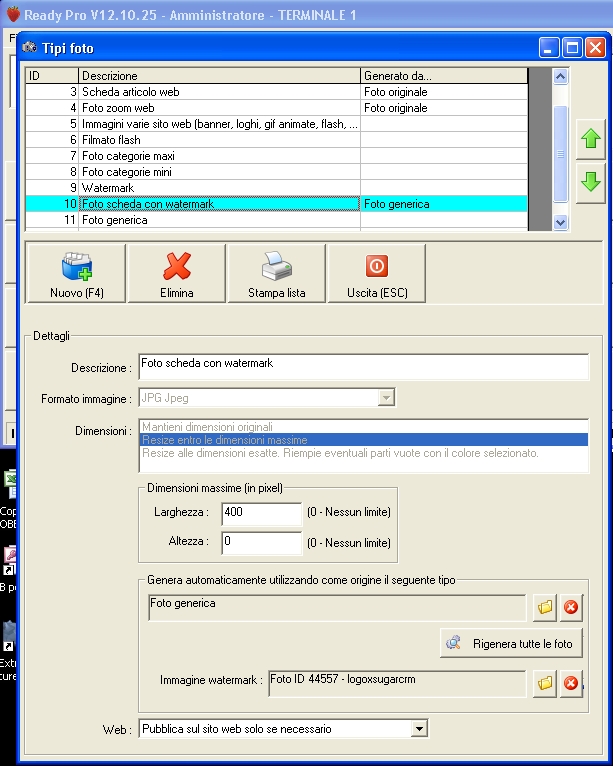Minimize the Tipi foto window
The image size is (613, 766).
[x=549, y=48]
